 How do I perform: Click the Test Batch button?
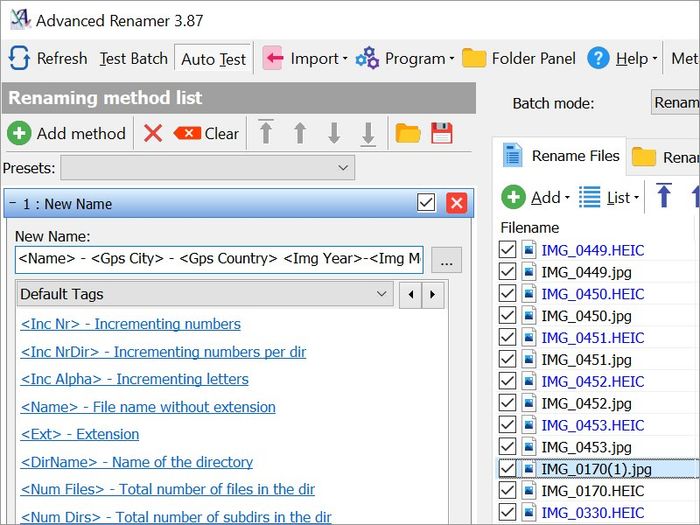point(133,58)
